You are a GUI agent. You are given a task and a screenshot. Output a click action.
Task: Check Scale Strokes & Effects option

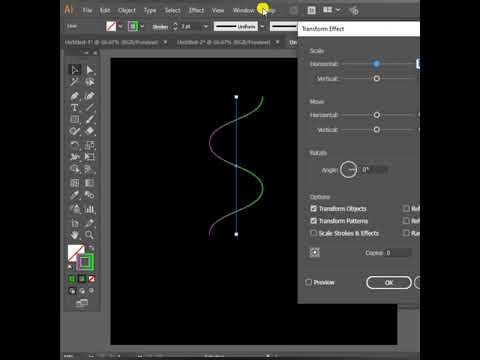(313, 233)
